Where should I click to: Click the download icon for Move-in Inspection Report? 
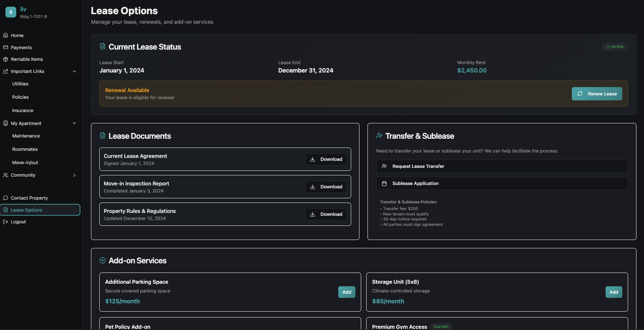pyautogui.click(x=312, y=187)
